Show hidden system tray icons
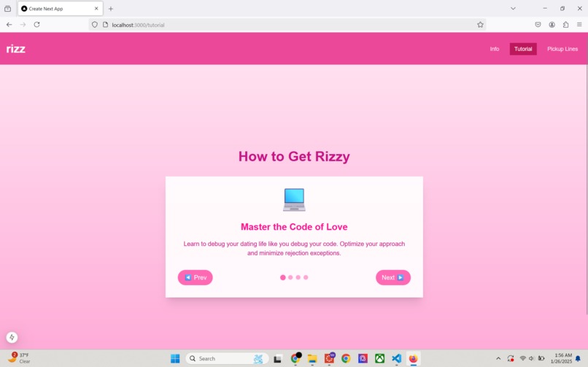588x367 pixels. click(498, 359)
